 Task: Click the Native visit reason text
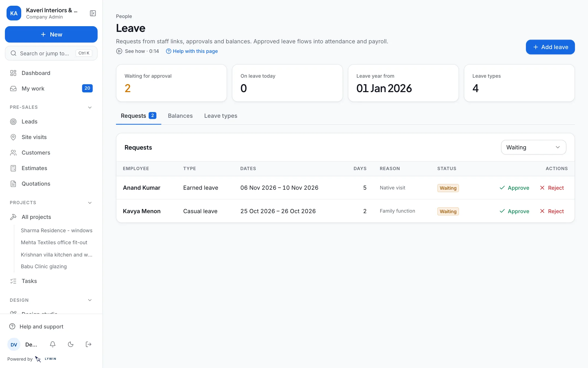(393, 188)
